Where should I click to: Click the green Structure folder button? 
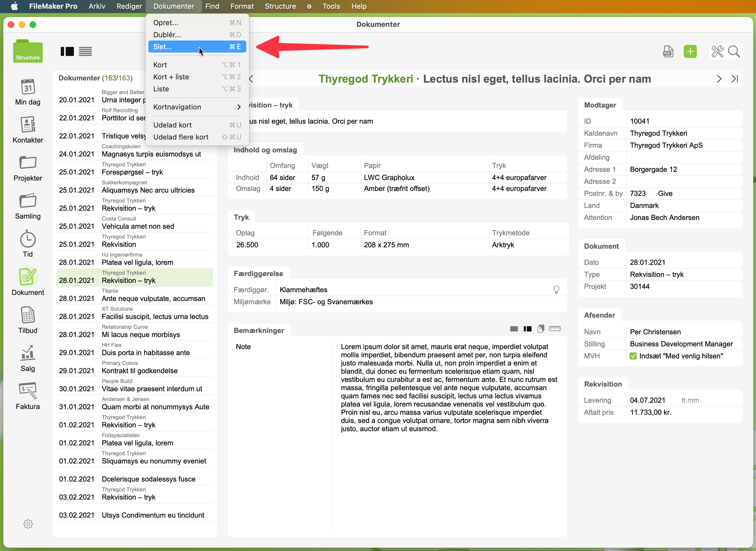[x=28, y=52]
